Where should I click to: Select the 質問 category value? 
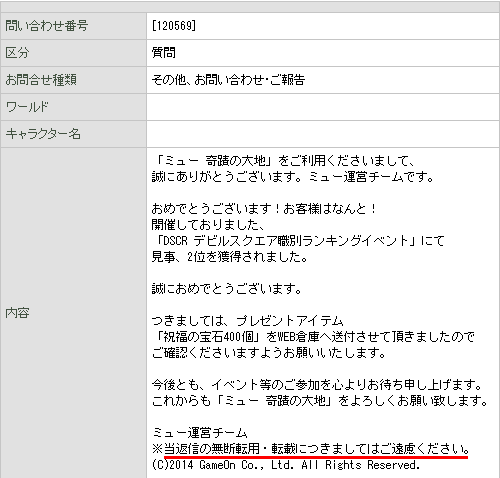(x=163, y=53)
